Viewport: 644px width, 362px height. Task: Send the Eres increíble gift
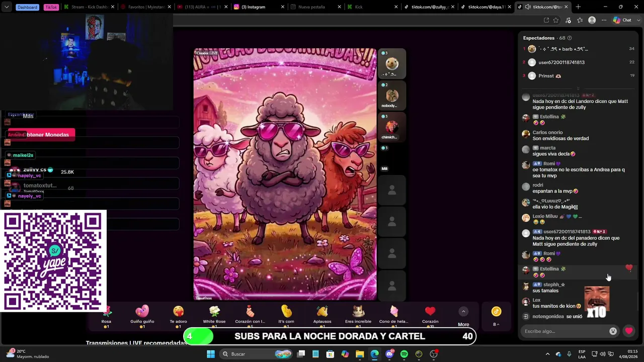[x=358, y=316]
